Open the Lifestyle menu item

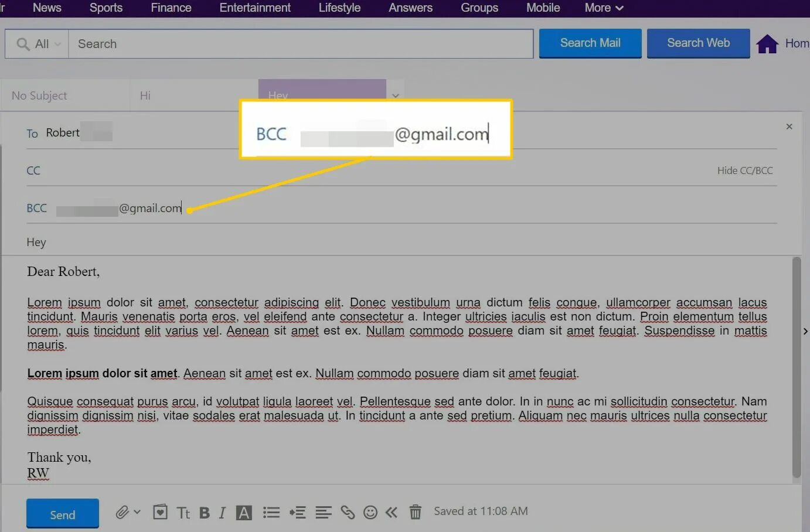[339, 8]
